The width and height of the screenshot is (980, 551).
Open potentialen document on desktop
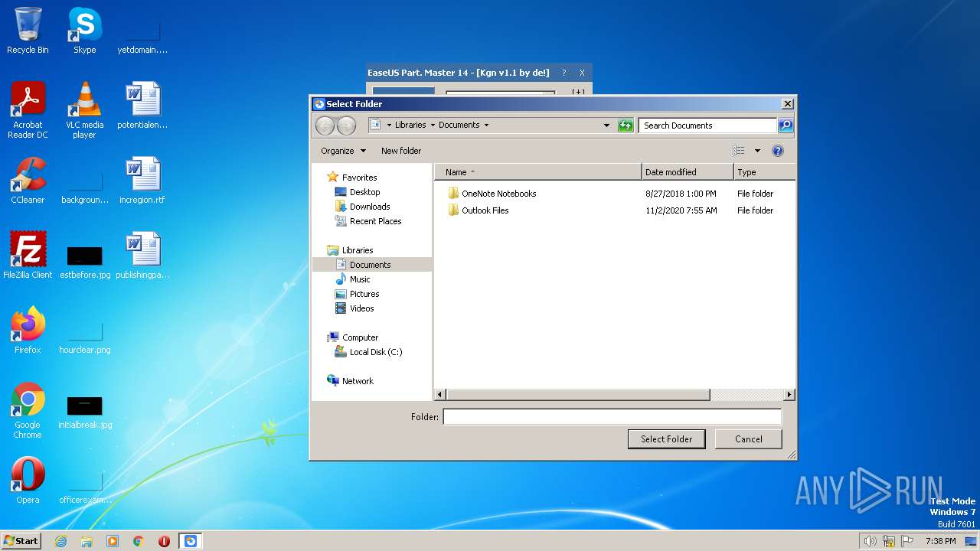(142, 106)
